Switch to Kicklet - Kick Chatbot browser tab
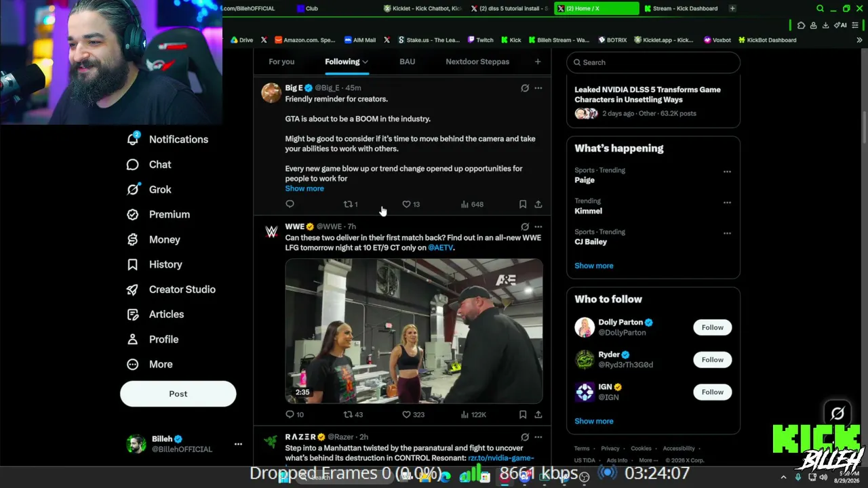Viewport: 868px width, 488px height. tap(422, 9)
